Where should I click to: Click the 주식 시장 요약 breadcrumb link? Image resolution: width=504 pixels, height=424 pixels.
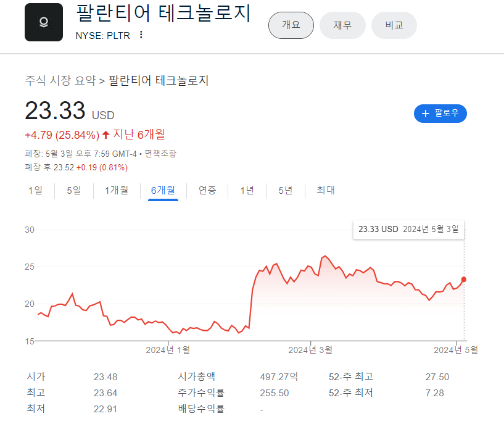60,80
